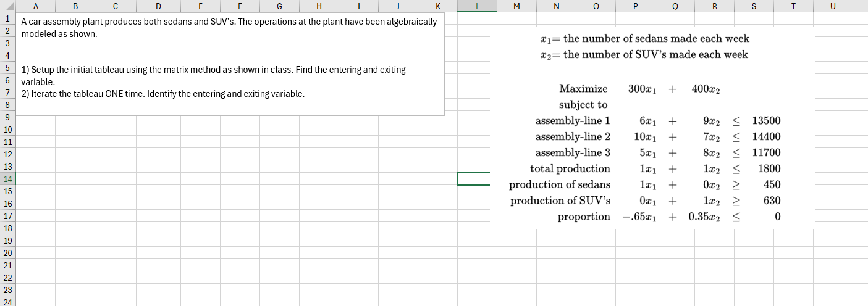Viewport: 868px width, 306px height.
Task: Click right-hand value 14400
Action: [x=766, y=137]
